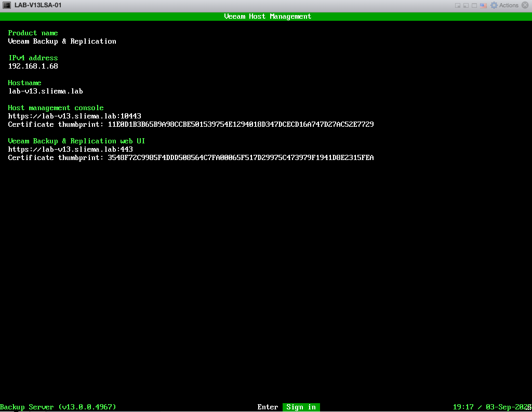532x412 pixels.
Task: Click the second window layout icon
Action: tap(466, 5)
